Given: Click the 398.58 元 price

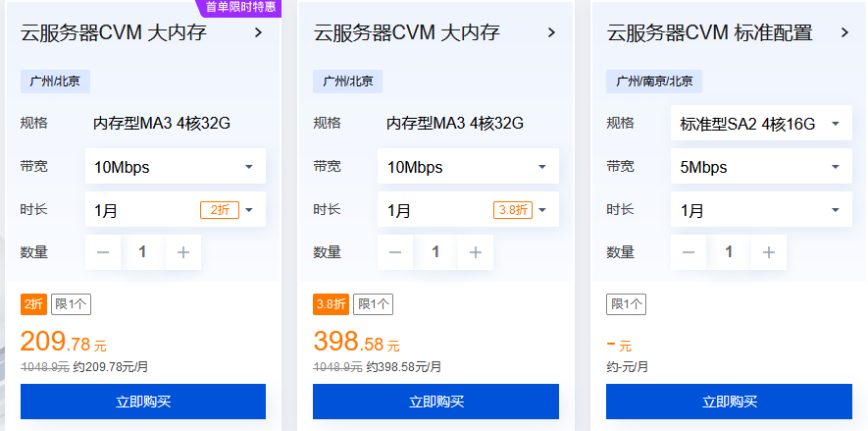Looking at the screenshot, I should coord(356,342).
